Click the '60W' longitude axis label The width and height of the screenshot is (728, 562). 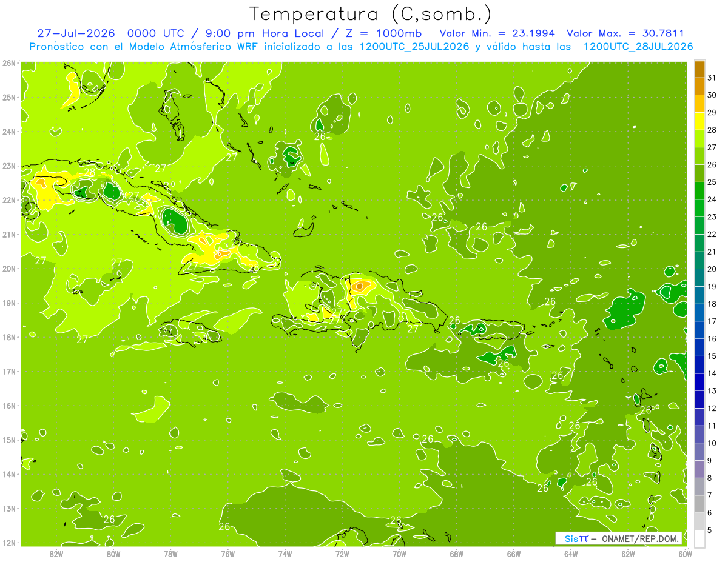685,554
